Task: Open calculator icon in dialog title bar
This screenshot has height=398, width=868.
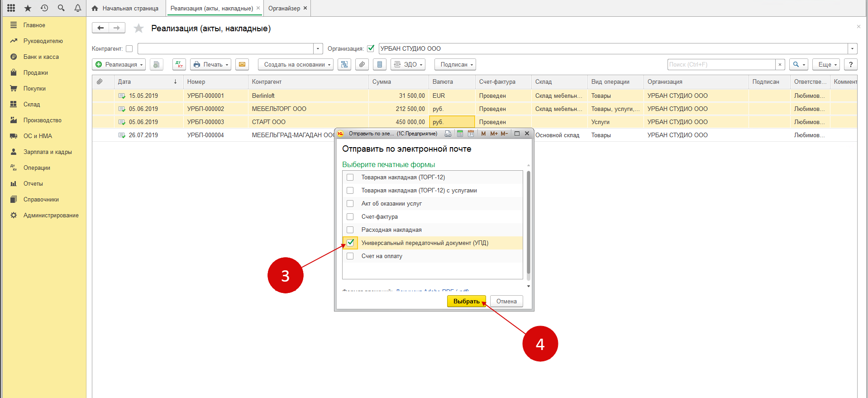Action: tap(460, 134)
